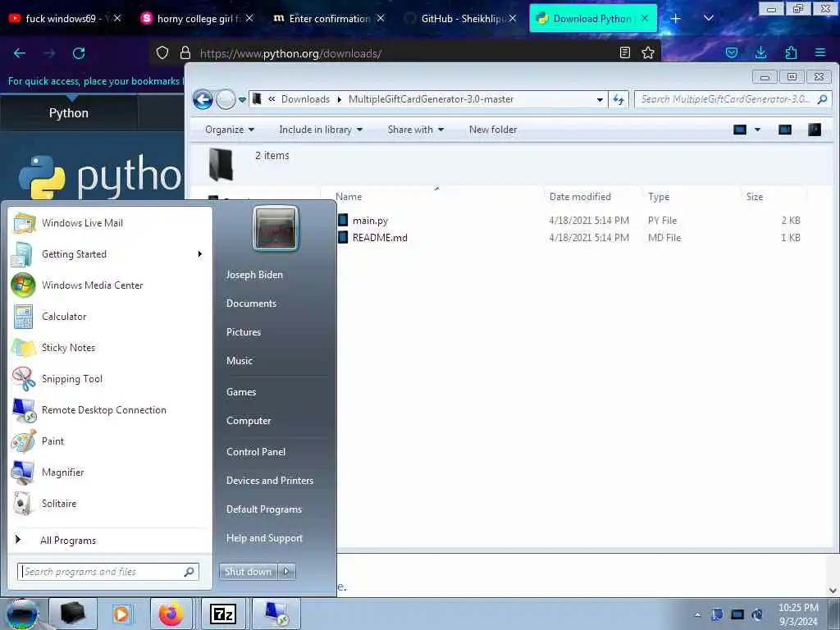The image size is (840, 630).
Task: Click the user account picture
Action: click(276, 228)
